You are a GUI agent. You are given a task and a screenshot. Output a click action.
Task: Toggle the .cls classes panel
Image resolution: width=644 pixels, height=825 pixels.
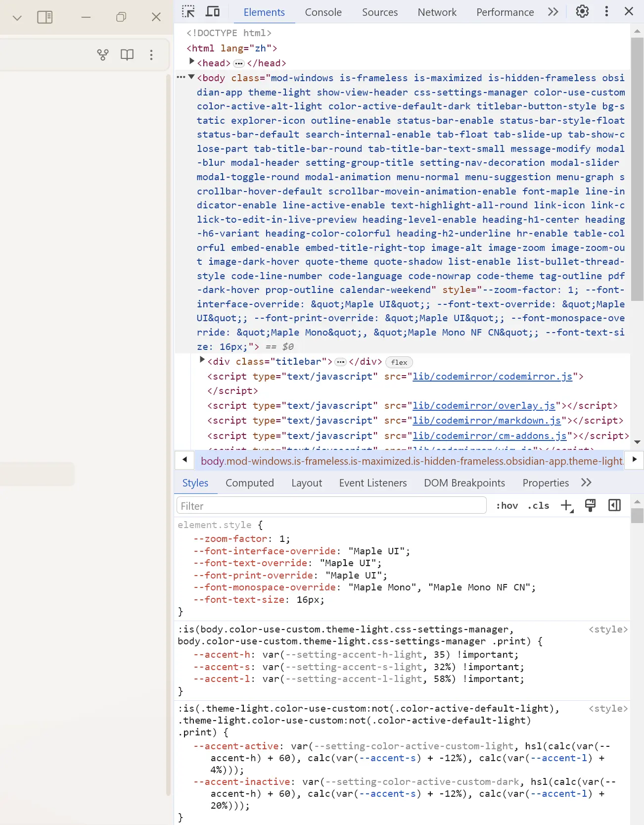[538, 506]
